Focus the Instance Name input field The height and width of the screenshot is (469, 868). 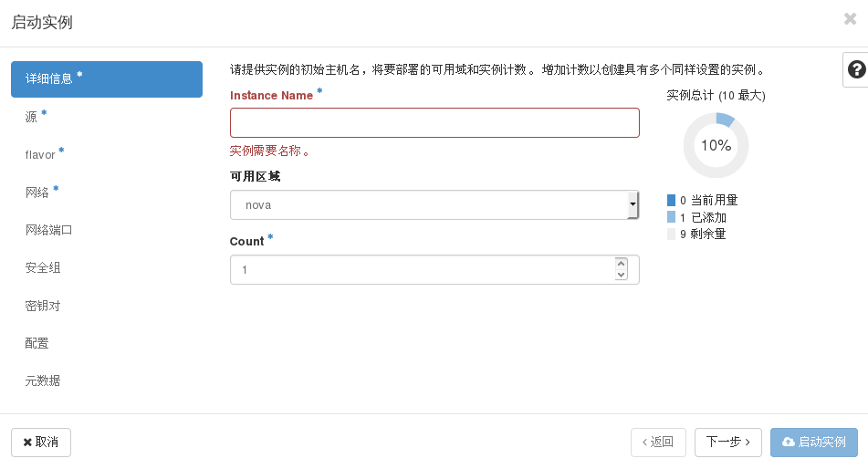click(x=434, y=123)
